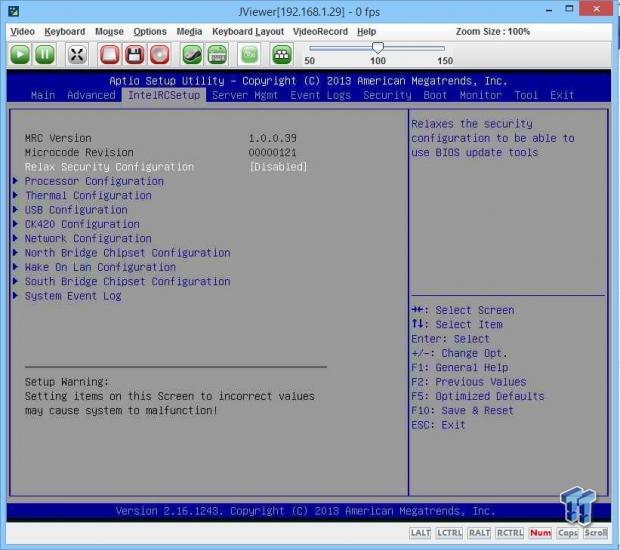620x550 pixels.
Task: Switch to the Tool BIOS tab
Action: coord(526,95)
